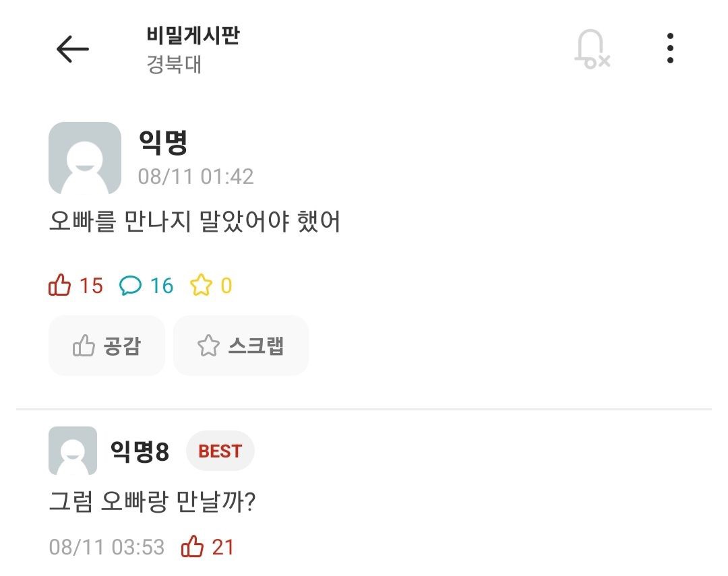Viewport: 728px width, 576px height.
Task: Tap the comment timestamp 08/11 03:53
Action: 107,547
